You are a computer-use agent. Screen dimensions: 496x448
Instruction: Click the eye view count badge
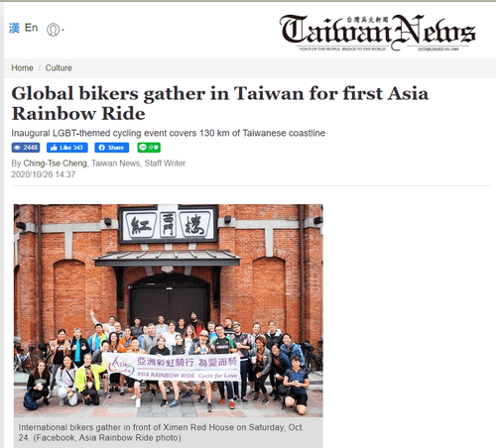coord(26,148)
